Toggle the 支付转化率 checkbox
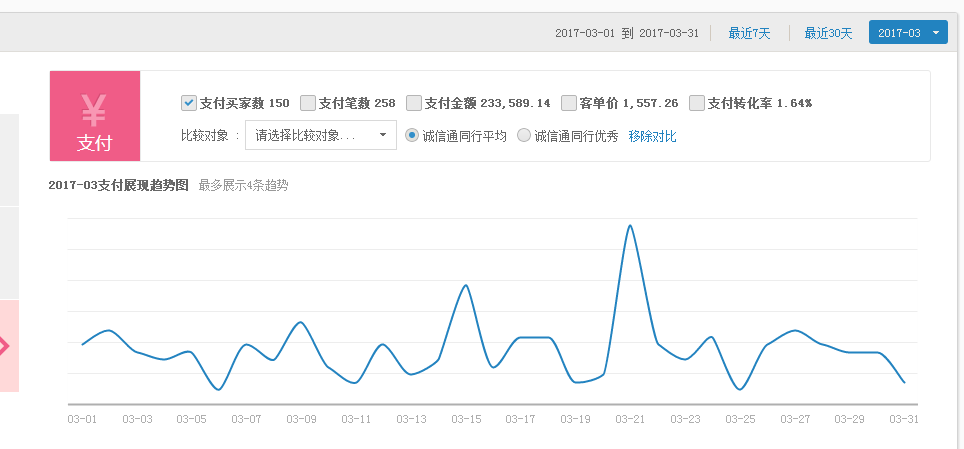The image size is (964, 449). (x=697, y=103)
